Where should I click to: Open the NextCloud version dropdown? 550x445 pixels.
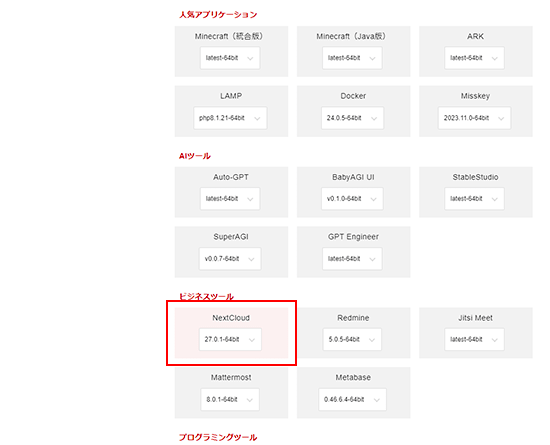(230, 339)
